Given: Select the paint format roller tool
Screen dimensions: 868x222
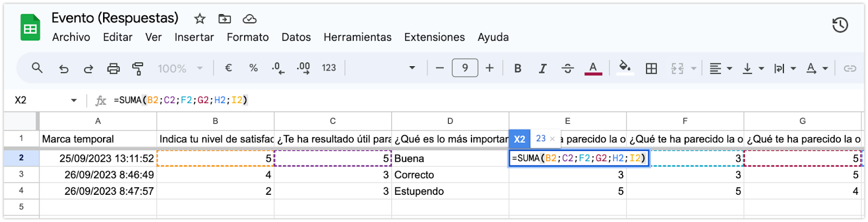Looking at the screenshot, I should tap(138, 68).
